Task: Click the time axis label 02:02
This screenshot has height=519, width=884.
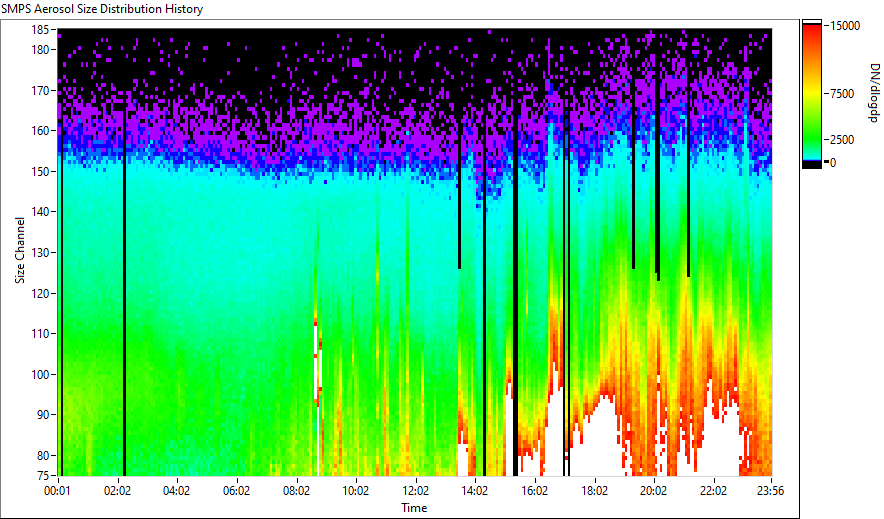Action: click(117, 491)
